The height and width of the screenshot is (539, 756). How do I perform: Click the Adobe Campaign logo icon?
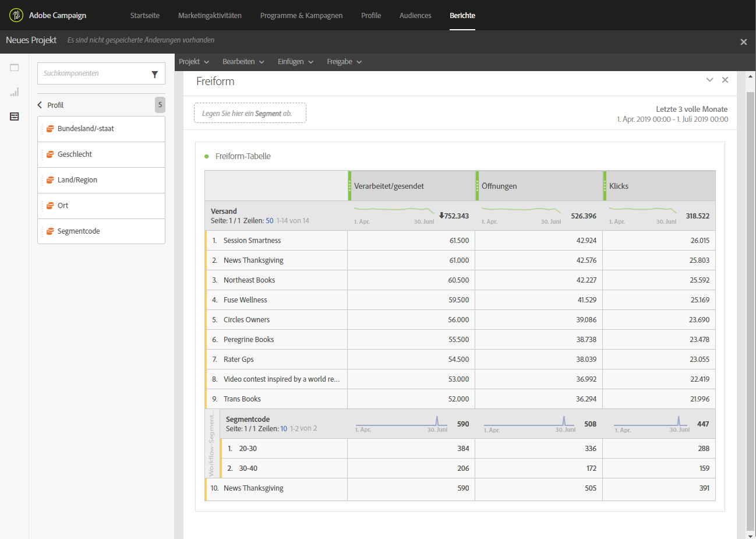pos(16,15)
